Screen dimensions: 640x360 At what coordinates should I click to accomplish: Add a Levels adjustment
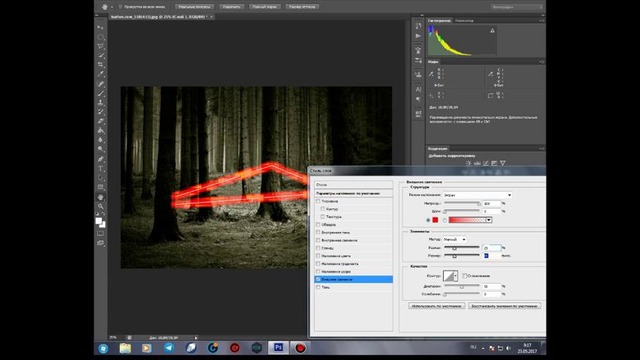click(477, 163)
